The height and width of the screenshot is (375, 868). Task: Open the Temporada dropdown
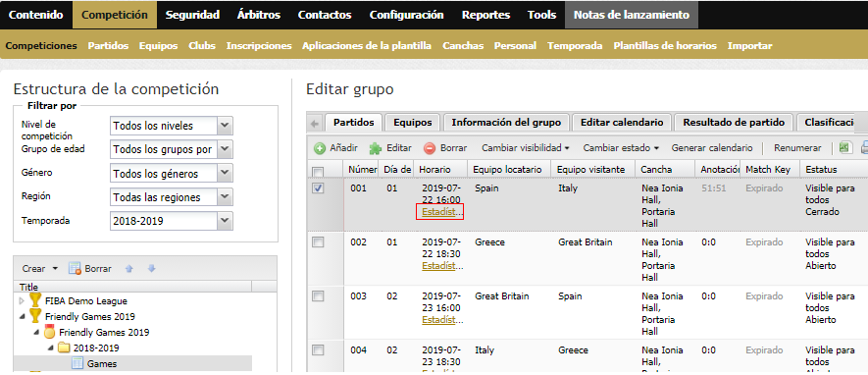tap(225, 221)
